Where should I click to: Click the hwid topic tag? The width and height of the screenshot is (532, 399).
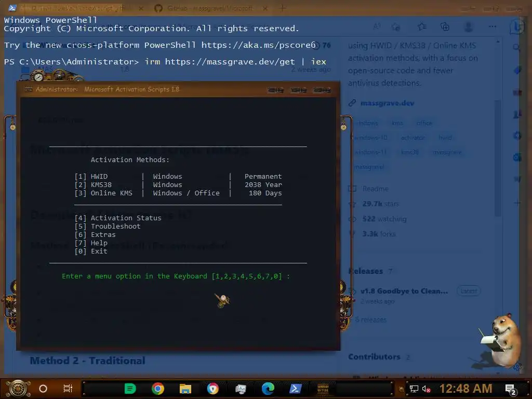(x=445, y=138)
